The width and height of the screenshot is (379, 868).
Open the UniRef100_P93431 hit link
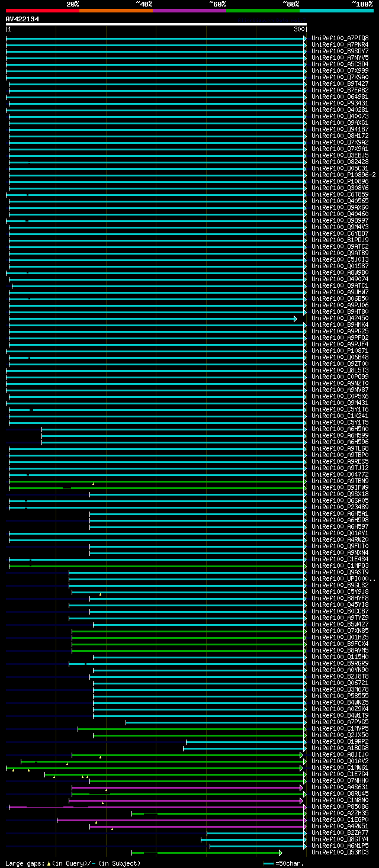click(x=339, y=104)
